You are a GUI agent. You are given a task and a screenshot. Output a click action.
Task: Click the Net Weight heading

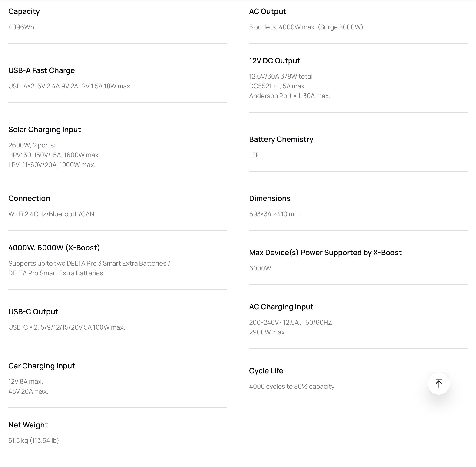[28, 425]
